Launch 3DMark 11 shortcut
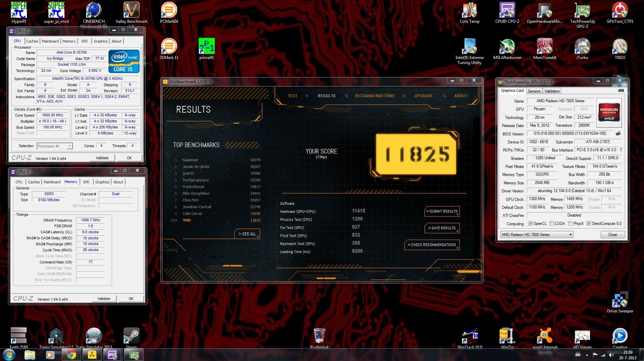 tap(169, 49)
